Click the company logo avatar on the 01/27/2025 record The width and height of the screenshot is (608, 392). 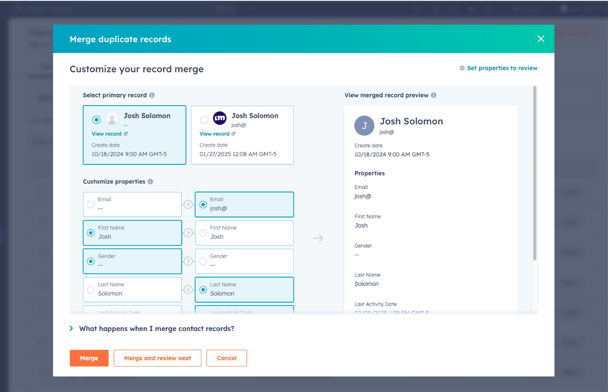tap(220, 118)
